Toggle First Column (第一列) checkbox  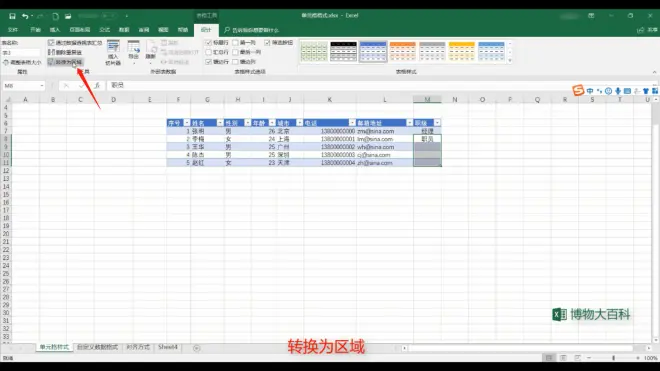pos(236,43)
